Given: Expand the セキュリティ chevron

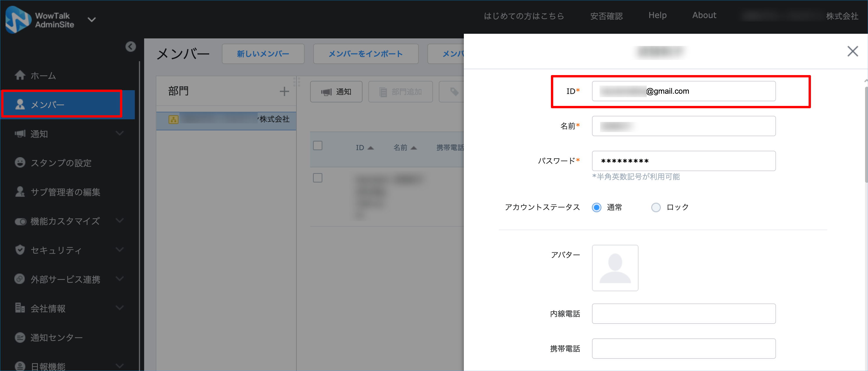Looking at the screenshot, I should click(120, 249).
